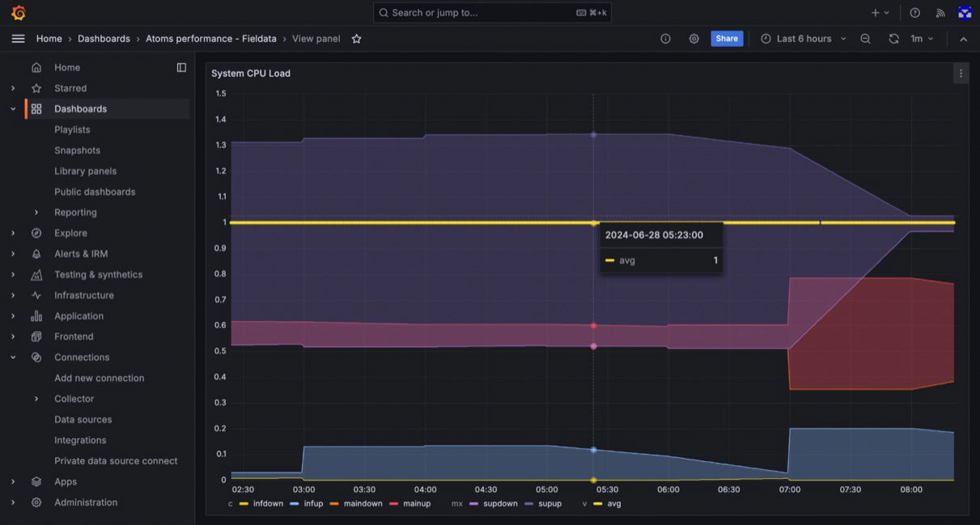
Task: Open Atoms performance - Fieldata breadcrumb
Action: (210, 39)
